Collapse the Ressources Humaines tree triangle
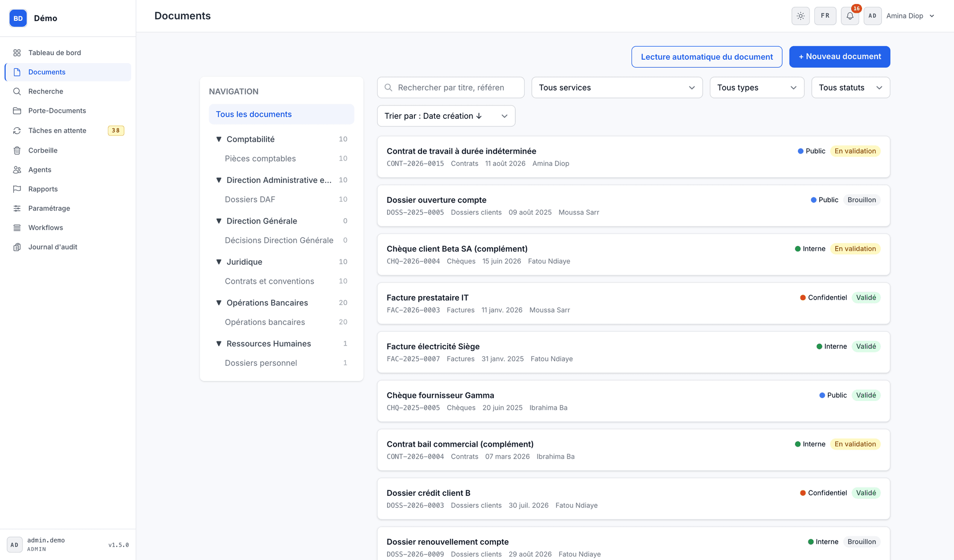Image resolution: width=954 pixels, height=560 pixels. tap(219, 344)
